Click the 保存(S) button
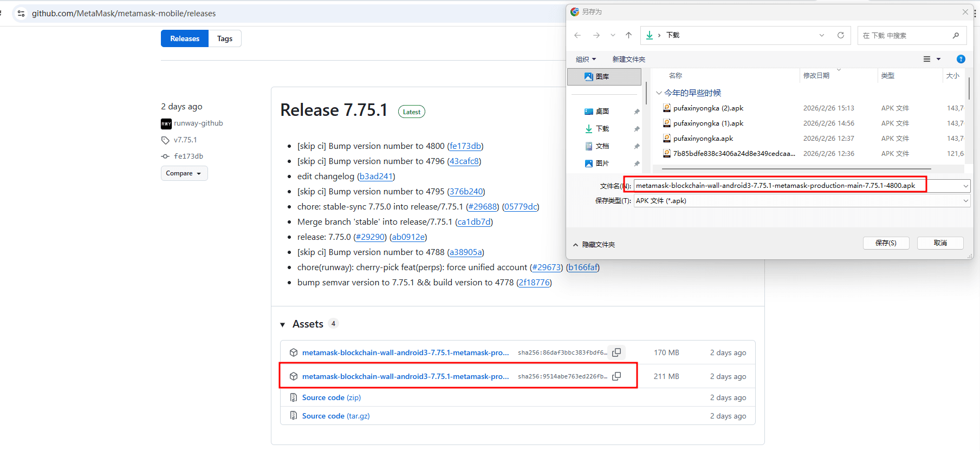Viewport: 980px width, 451px height. [x=886, y=243]
